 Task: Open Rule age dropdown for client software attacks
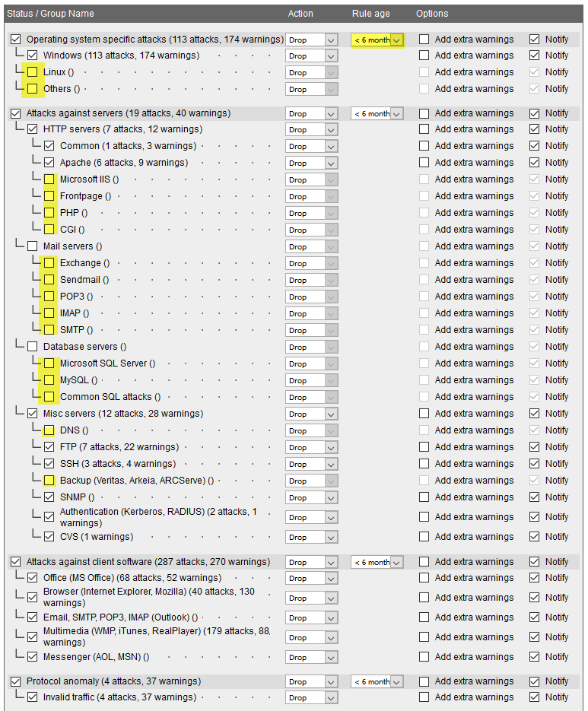tap(377, 562)
